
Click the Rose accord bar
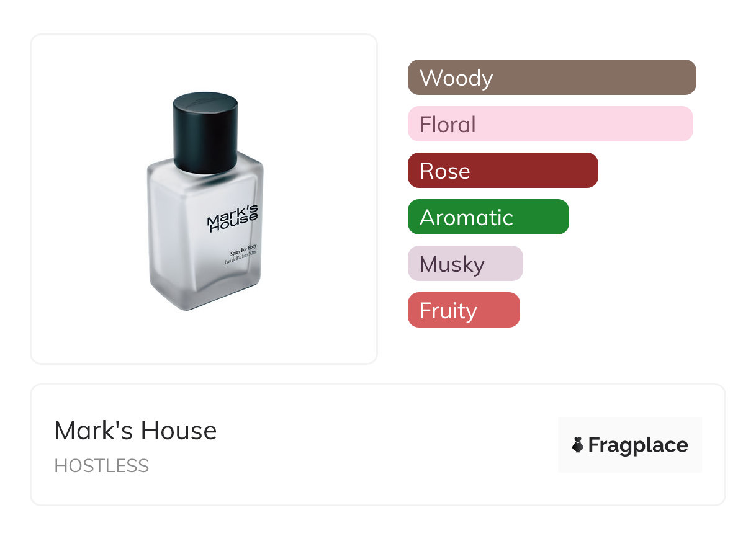tap(503, 171)
